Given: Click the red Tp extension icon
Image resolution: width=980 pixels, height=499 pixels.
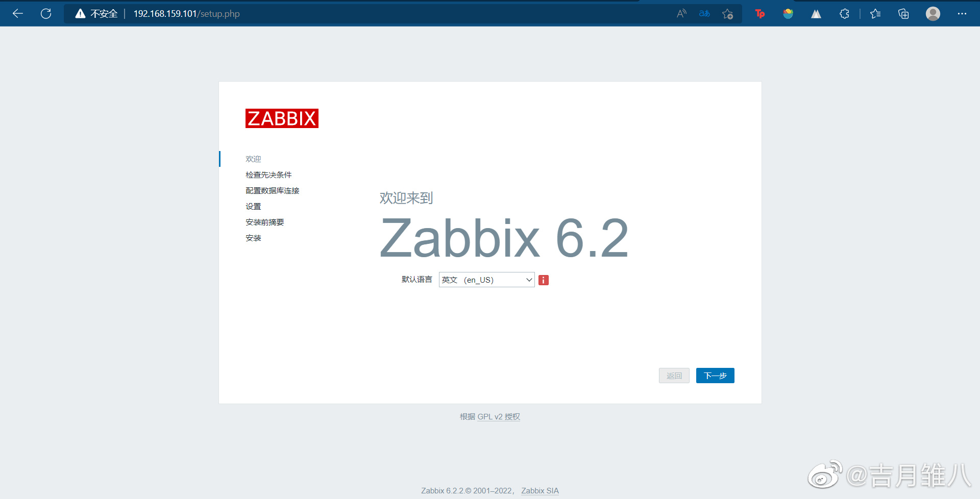Looking at the screenshot, I should (x=760, y=14).
